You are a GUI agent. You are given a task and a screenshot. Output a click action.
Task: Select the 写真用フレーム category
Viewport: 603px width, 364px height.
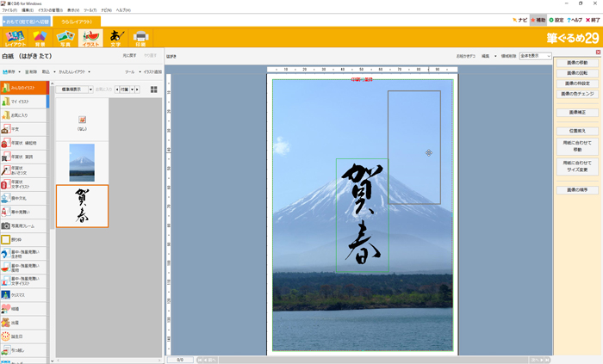23,225
